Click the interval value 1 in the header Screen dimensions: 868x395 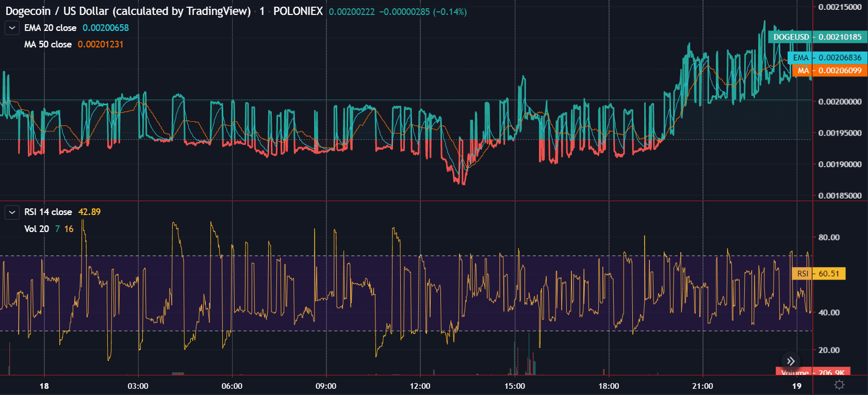tap(262, 11)
